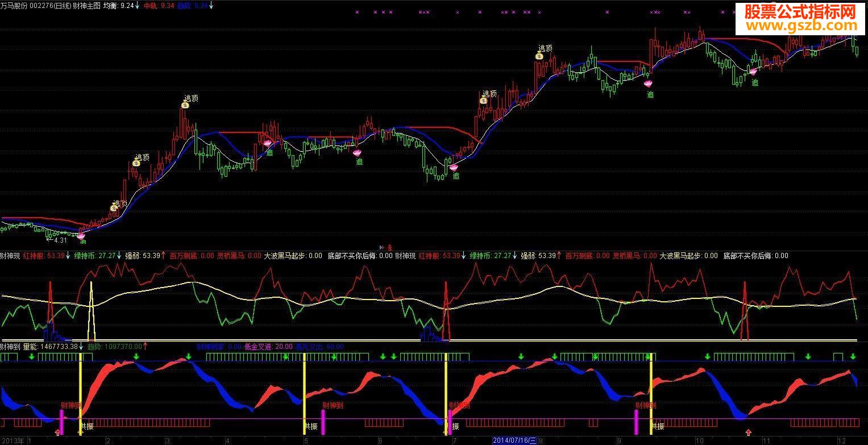868x445 pixels.
Task: Click the 追 diamond marker just before month 7
Action: coord(453,167)
